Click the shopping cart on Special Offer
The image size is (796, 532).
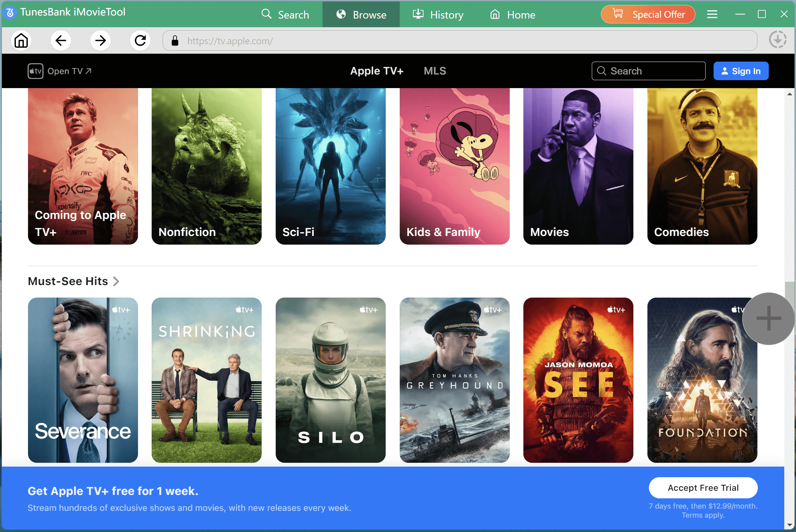(x=618, y=13)
